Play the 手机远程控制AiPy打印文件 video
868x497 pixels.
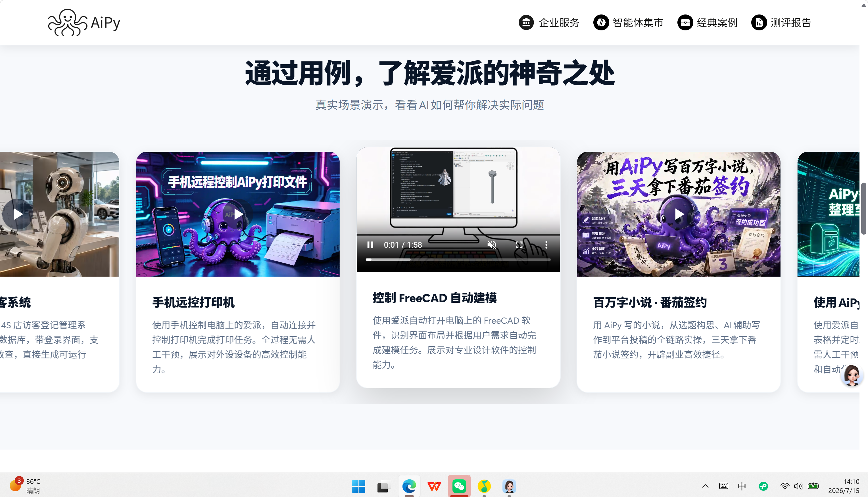pos(238,214)
